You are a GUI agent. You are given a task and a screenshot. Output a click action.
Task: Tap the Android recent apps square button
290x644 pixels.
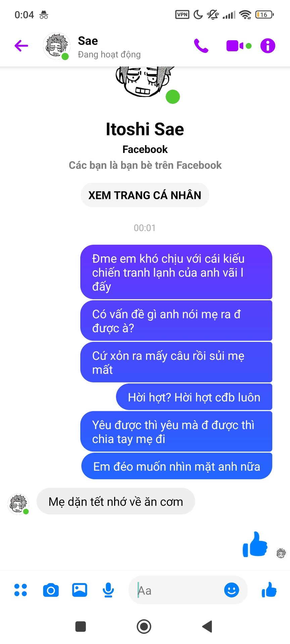pos(81,626)
